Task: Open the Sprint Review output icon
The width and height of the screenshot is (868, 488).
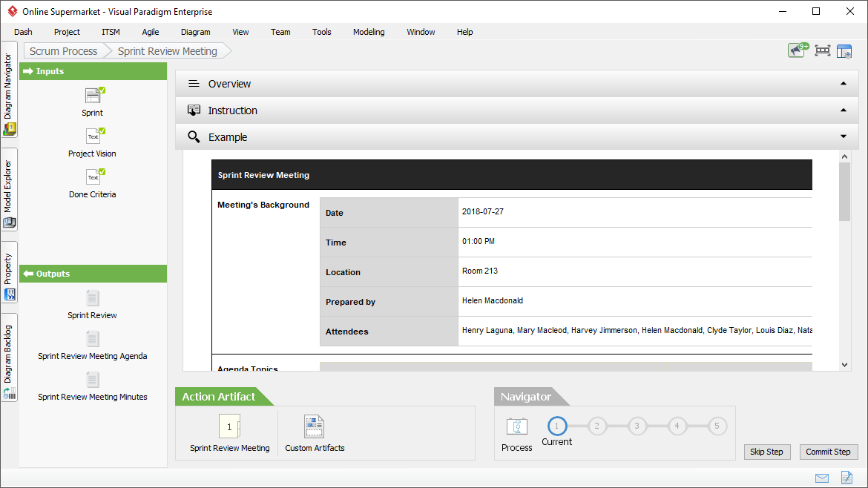Action: pos(93,298)
